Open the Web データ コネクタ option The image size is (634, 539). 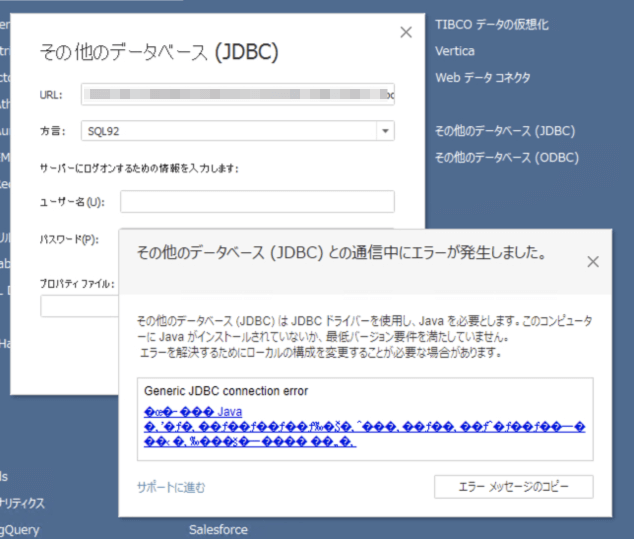[x=482, y=77]
